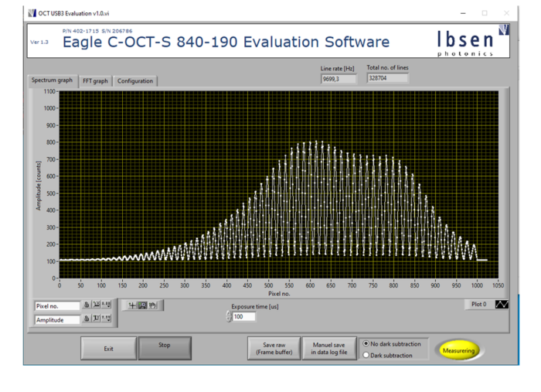Click the Amplitude [counts] axis title

click(39, 186)
